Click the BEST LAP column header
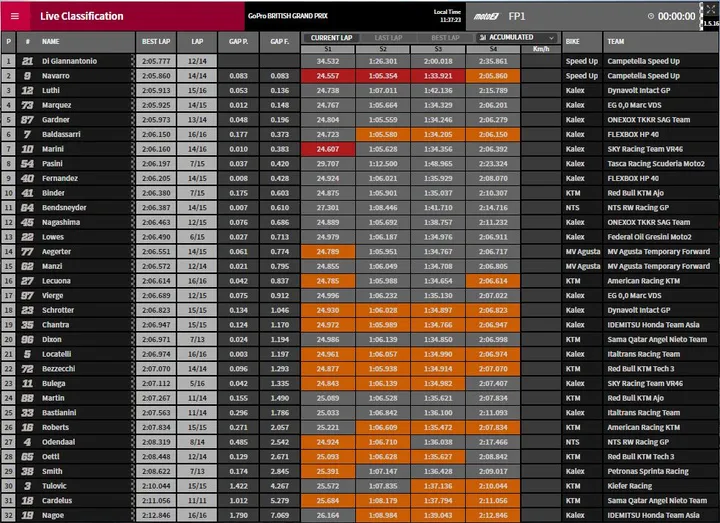The image size is (720, 523). (156, 41)
